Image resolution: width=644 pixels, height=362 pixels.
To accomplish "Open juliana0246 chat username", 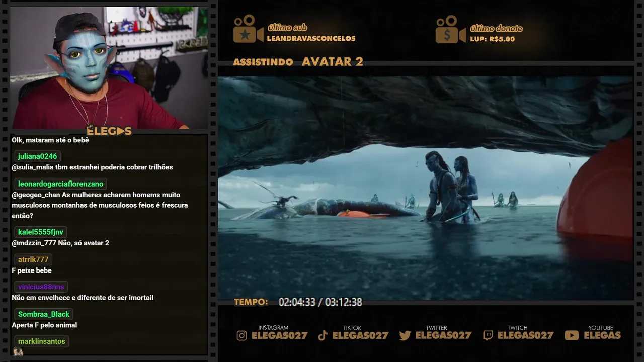I will click(37, 156).
